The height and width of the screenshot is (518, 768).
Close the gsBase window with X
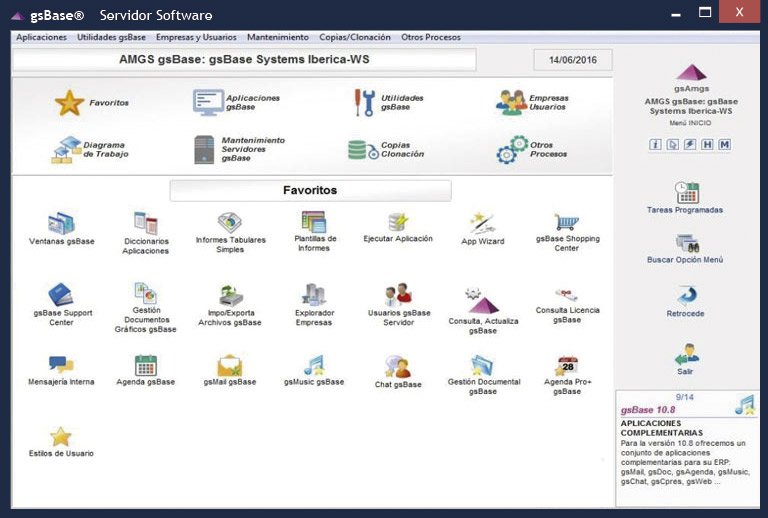(x=739, y=12)
